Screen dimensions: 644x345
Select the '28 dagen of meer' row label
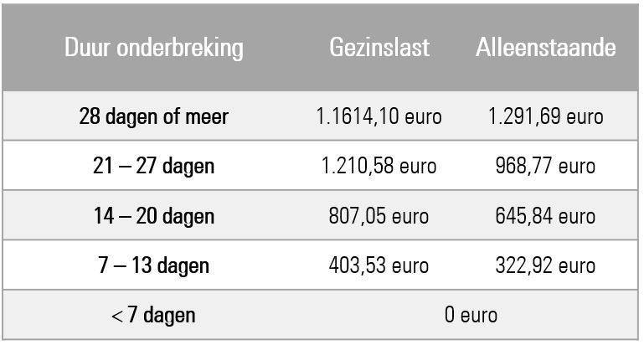point(153,116)
